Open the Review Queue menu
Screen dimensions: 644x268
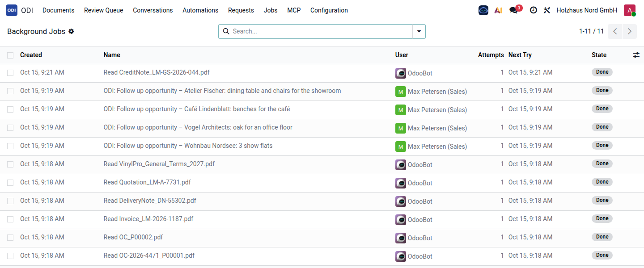tap(104, 10)
